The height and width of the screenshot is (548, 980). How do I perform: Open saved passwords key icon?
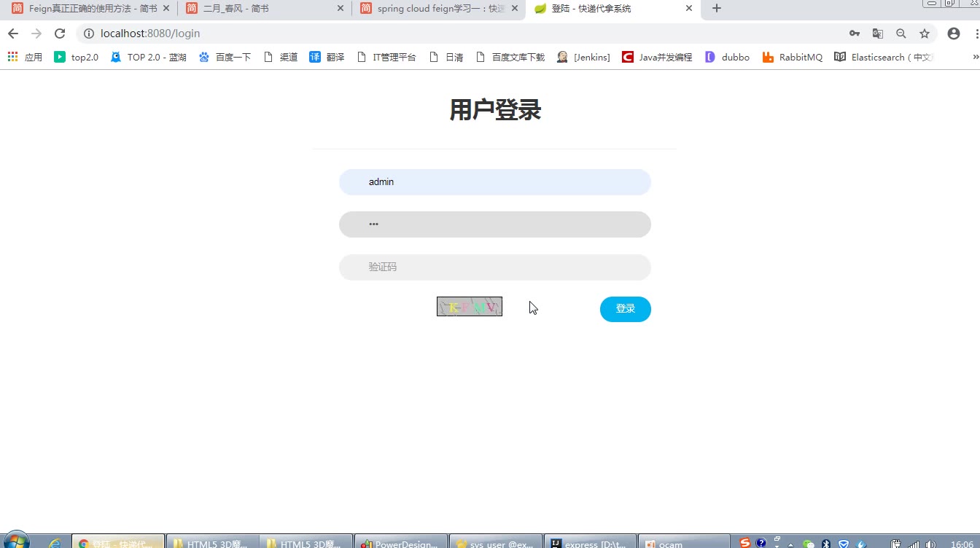pyautogui.click(x=855, y=34)
